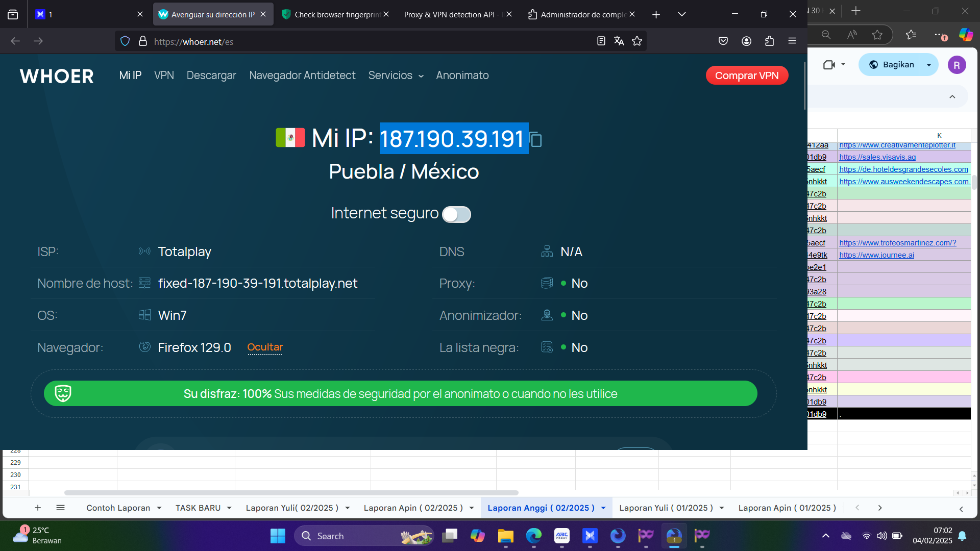Click the Edge read aloud icon
This screenshot has width=980, height=551.
(852, 35)
